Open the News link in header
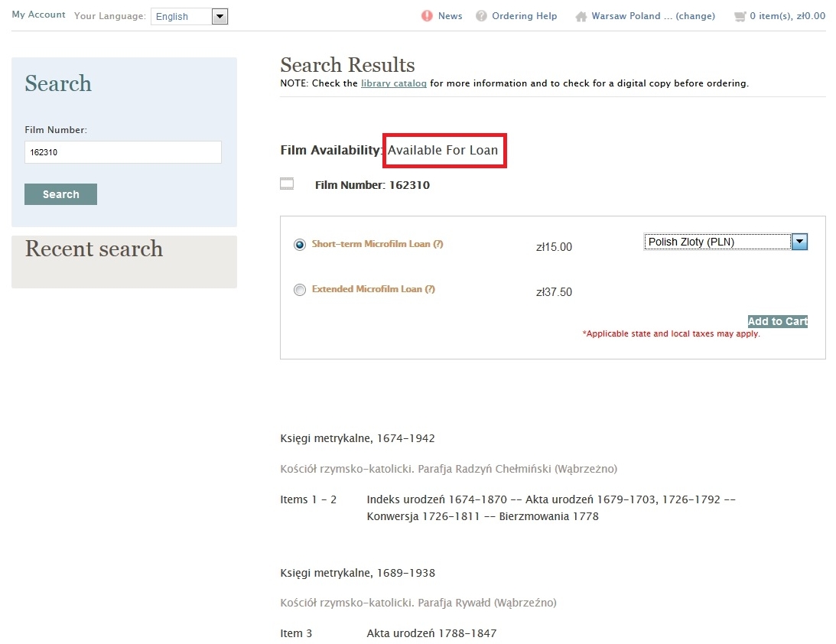 (450, 16)
